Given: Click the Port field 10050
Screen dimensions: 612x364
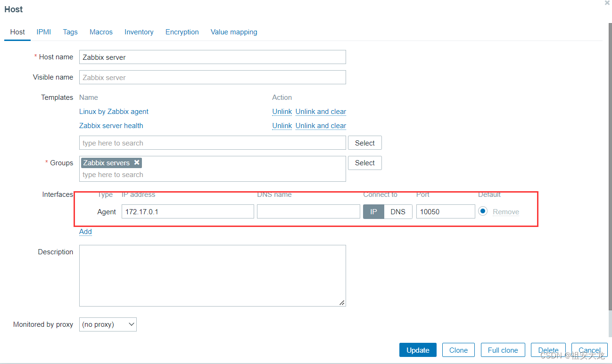Looking at the screenshot, I should (x=446, y=211).
